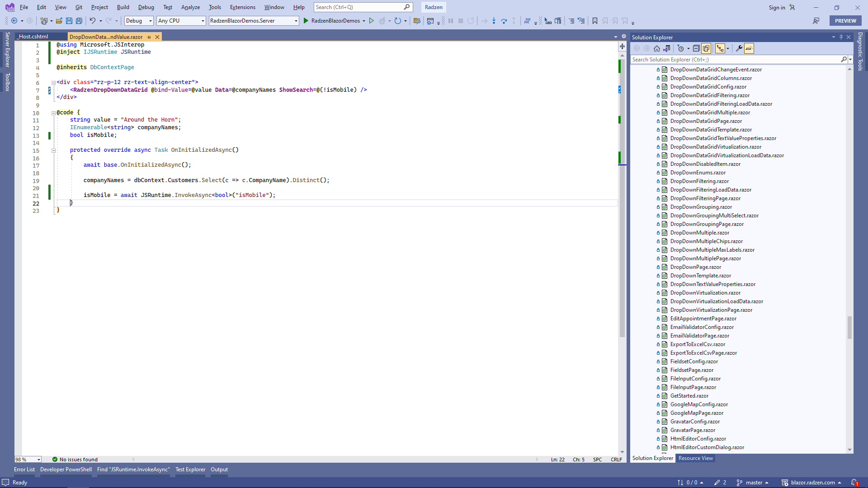Open the Build menu
Image resolution: width=868 pixels, height=488 pixels.
pos(123,7)
